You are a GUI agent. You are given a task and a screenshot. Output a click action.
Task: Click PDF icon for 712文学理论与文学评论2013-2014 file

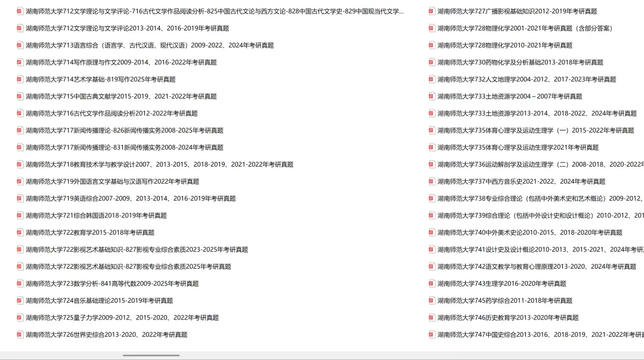click(20, 29)
